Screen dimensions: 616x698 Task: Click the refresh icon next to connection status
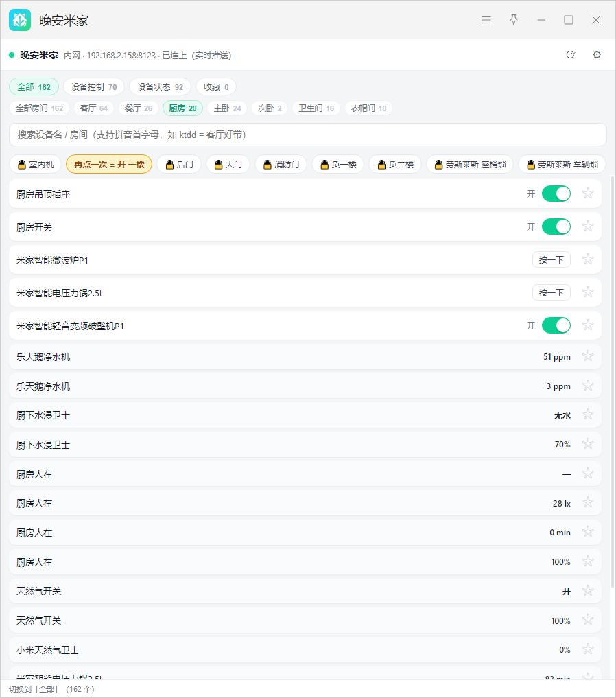[x=570, y=55]
